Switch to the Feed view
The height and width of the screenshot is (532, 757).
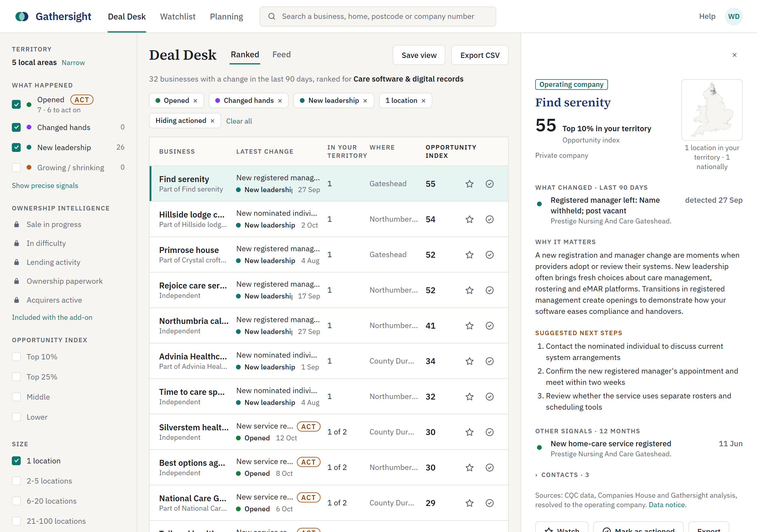(x=281, y=55)
